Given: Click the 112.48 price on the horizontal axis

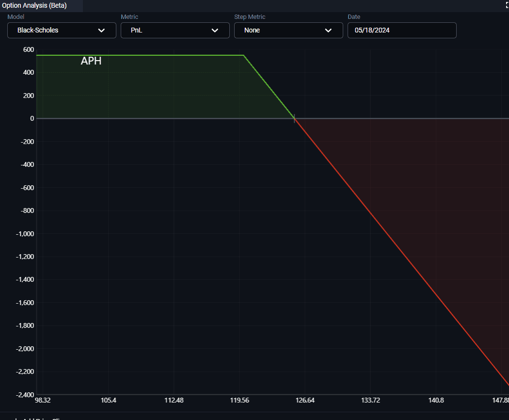Looking at the screenshot, I should click(174, 400).
